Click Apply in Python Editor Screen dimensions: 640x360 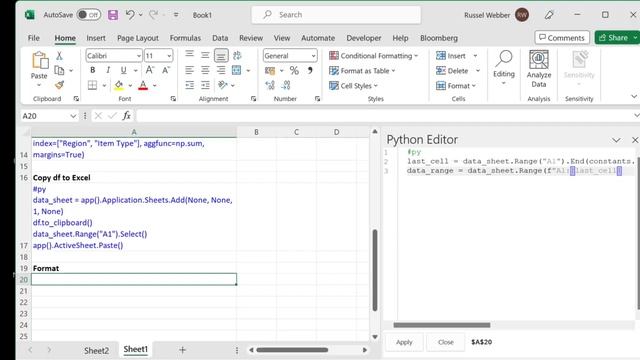click(x=404, y=342)
